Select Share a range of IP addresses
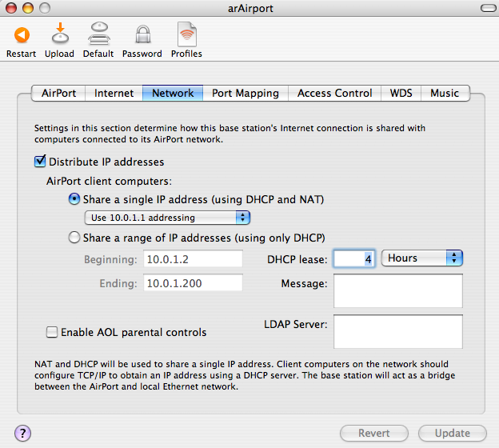 click(74, 238)
